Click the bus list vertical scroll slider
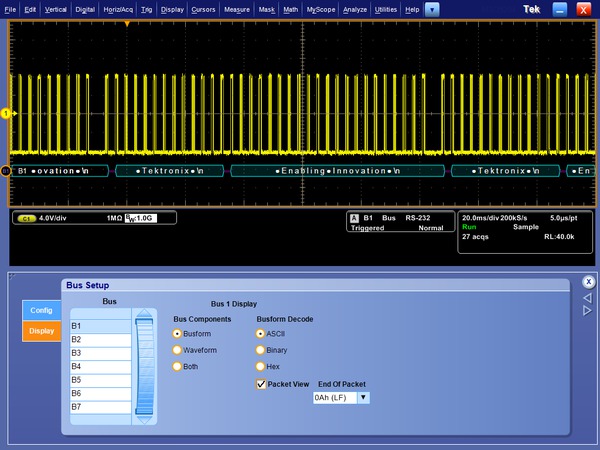This screenshot has width=600, height=450. 146,366
